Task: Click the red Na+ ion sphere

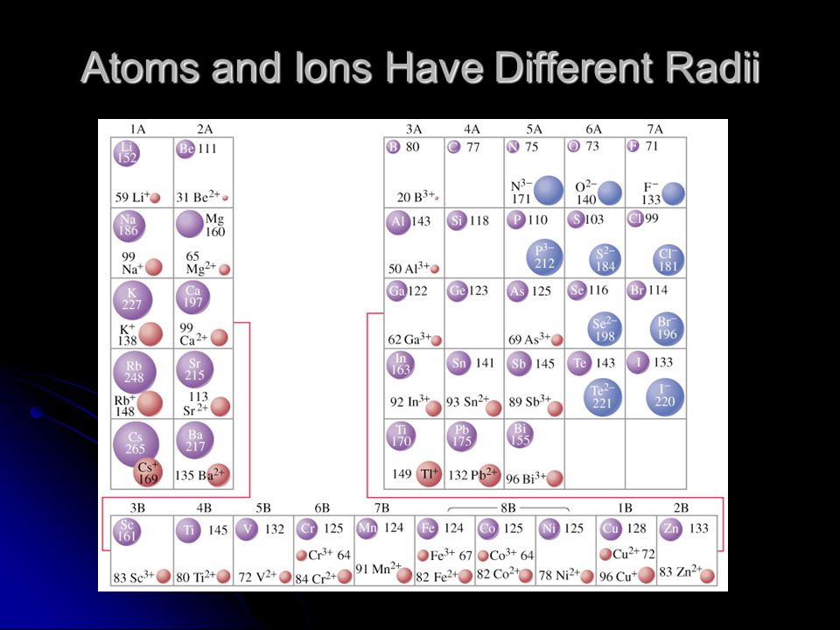Action: (x=154, y=267)
